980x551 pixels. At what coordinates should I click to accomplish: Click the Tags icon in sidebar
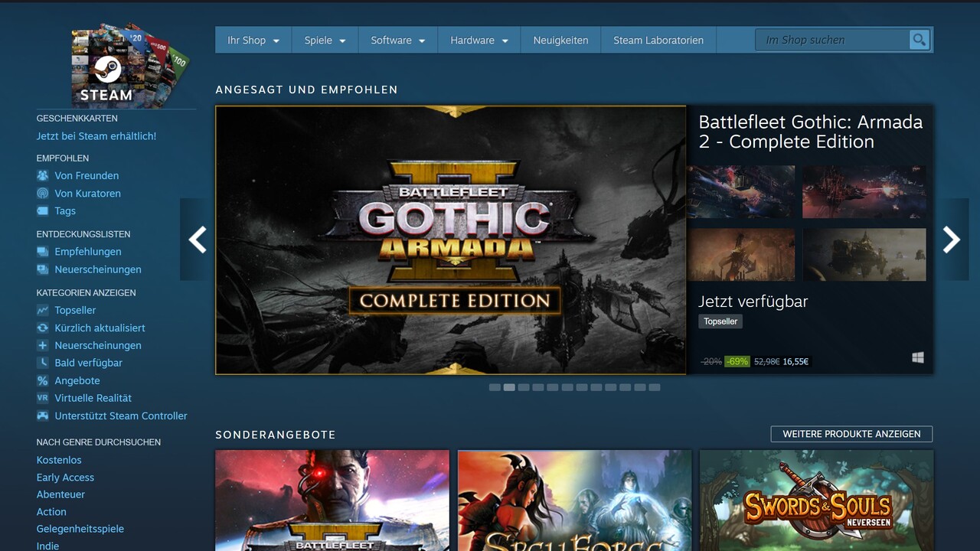click(x=43, y=210)
